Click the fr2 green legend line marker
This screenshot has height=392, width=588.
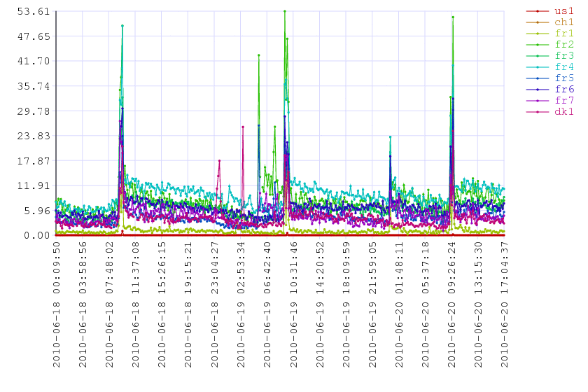537,45
